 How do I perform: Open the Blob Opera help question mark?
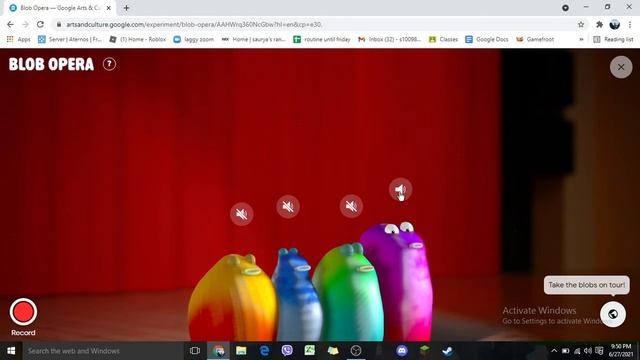point(109,64)
